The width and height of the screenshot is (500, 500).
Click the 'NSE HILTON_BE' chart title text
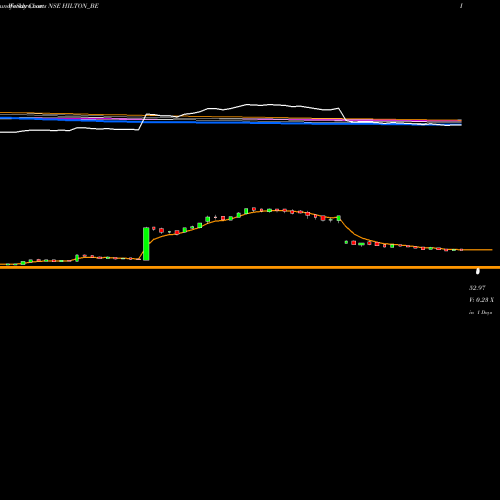point(73,6)
